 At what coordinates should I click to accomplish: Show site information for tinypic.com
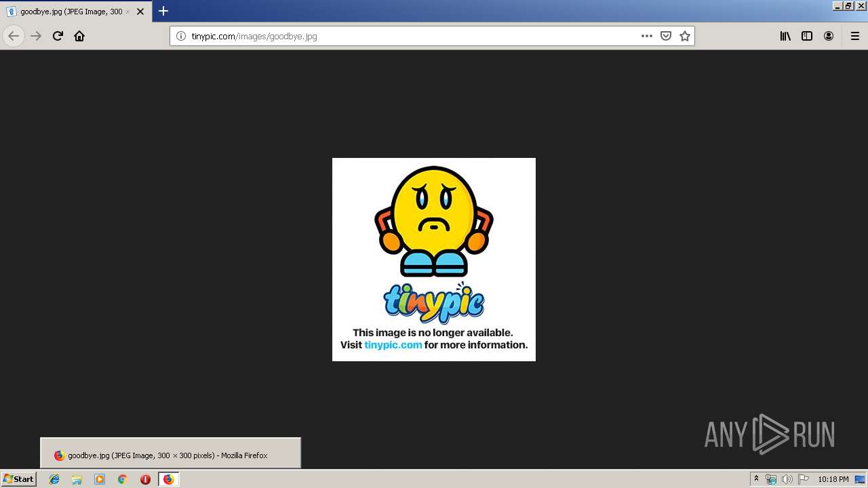pos(181,36)
